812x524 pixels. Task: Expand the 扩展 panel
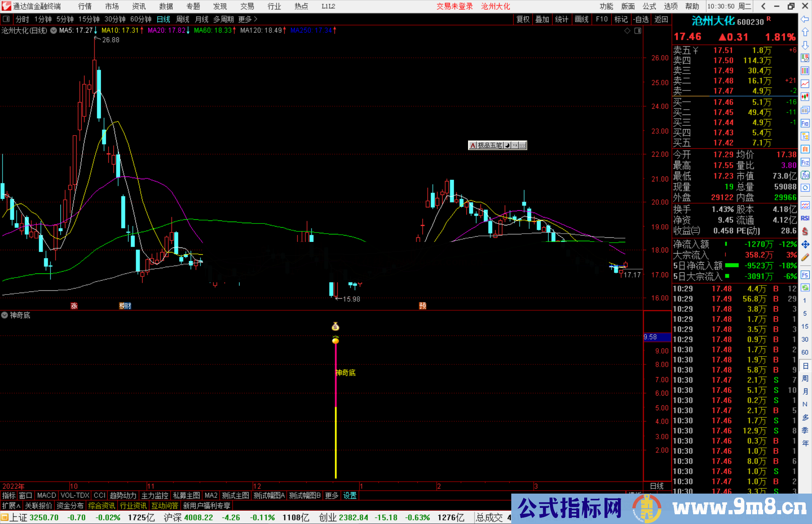click(11, 506)
